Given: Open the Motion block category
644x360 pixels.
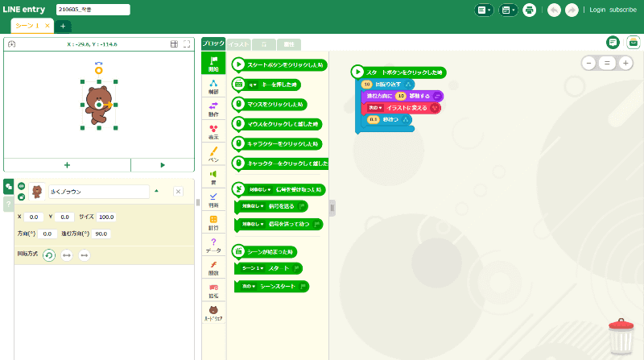Looking at the screenshot, I should click(x=213, y=109).
